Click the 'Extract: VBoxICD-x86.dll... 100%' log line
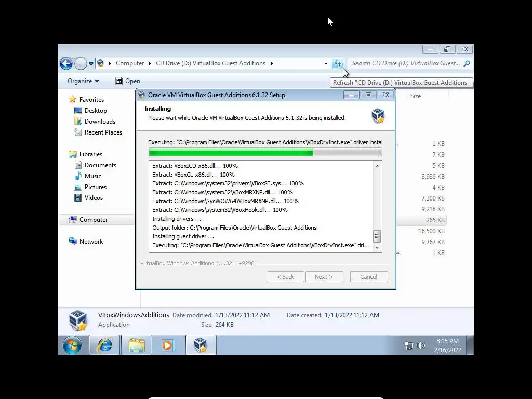This screenshot has height=399, width=532. [195, 166]
